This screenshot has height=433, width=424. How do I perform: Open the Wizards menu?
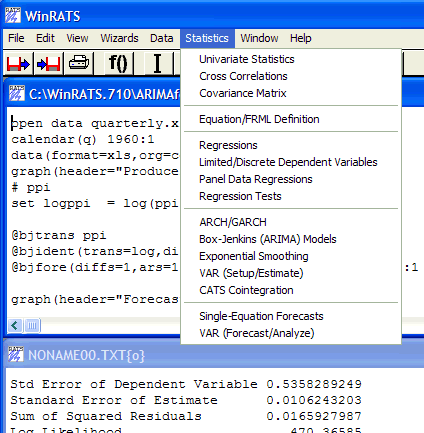(119, 38)
